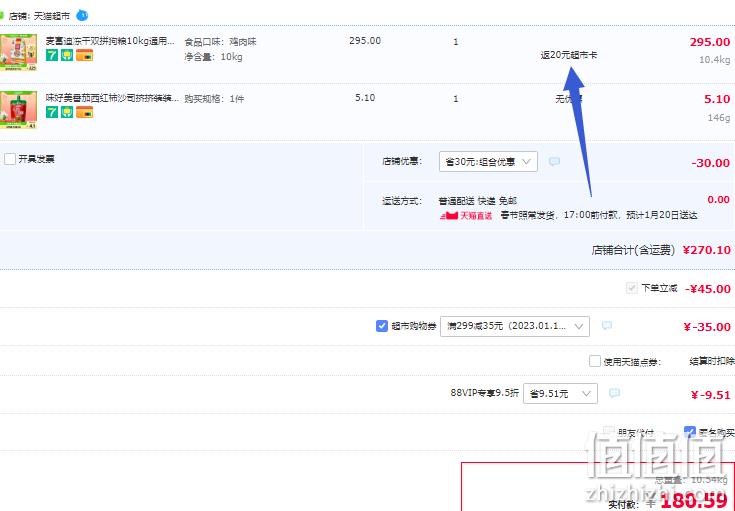The height and width of the screenshot is (511, 735).
Task: Open the 满299减35元 coupon dropdown
Action: (515, 326)
